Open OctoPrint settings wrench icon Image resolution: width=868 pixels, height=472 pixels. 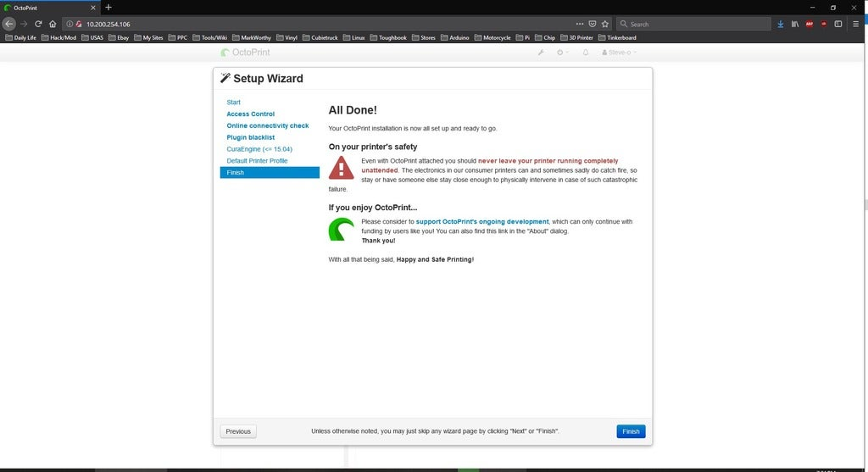coord(541,52)
